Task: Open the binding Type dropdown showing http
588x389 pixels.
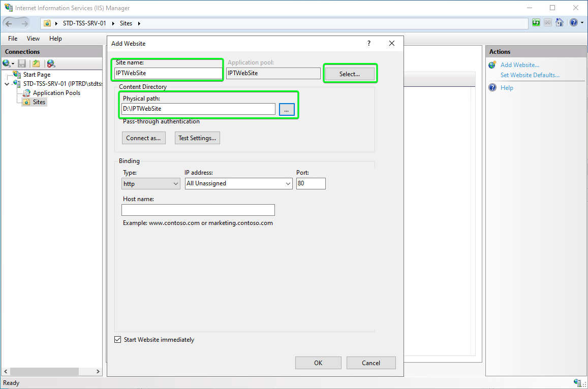Action: [x=151, y=184]
